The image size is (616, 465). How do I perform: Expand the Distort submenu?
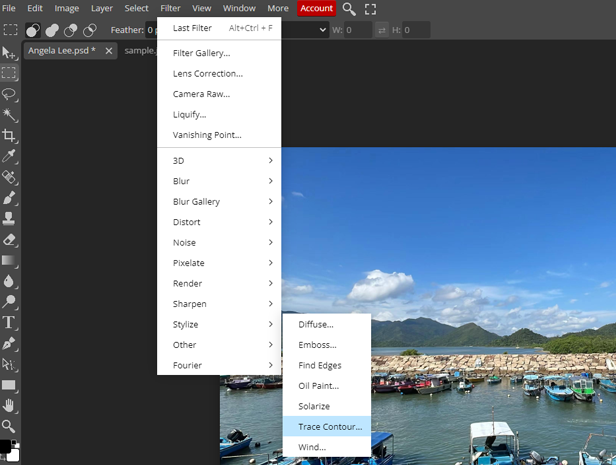point(219,222)
